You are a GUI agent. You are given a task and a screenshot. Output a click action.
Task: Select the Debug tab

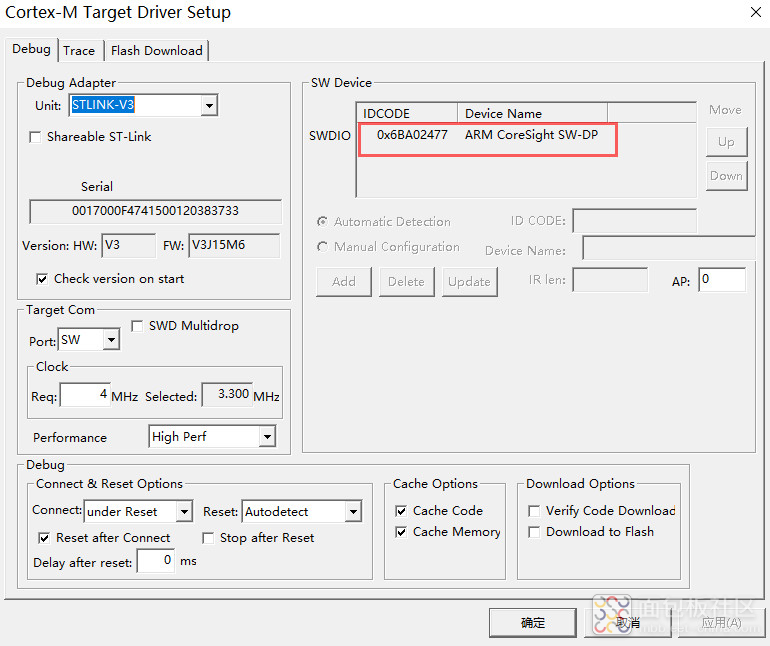[x=31, y=49]
